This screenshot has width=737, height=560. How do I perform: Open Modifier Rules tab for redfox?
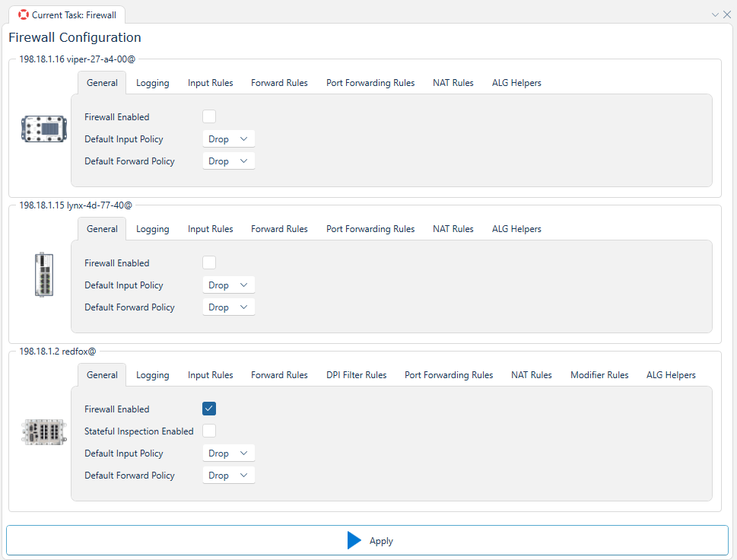[x=599, y=375]
